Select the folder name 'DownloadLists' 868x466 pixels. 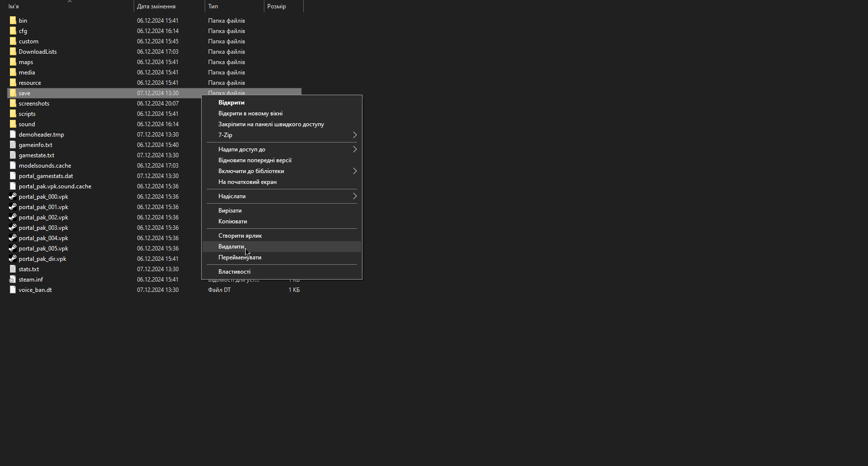(37, 52)
